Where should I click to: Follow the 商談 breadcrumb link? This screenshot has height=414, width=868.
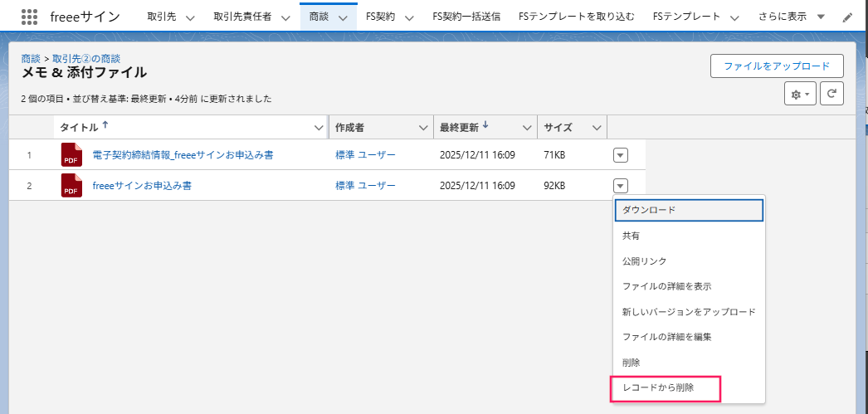point(31,58)
